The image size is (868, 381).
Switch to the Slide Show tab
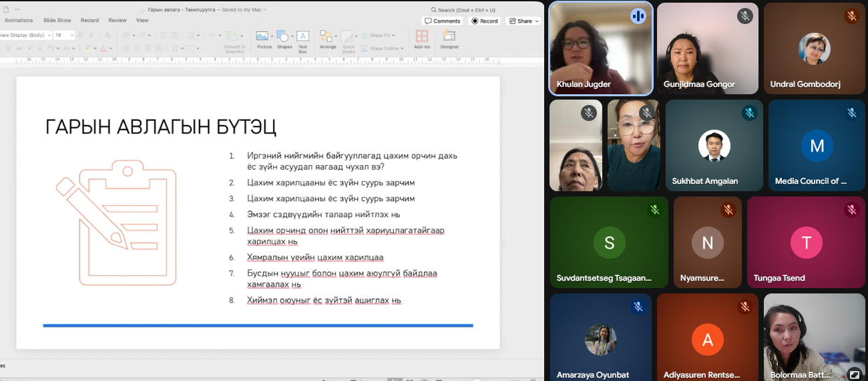[57, 21]
